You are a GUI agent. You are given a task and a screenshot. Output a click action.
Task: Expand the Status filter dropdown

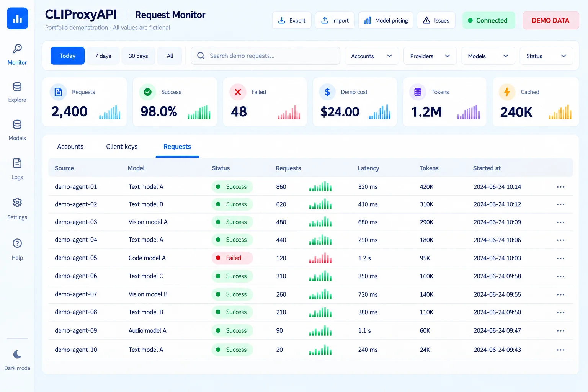(546, 56)
